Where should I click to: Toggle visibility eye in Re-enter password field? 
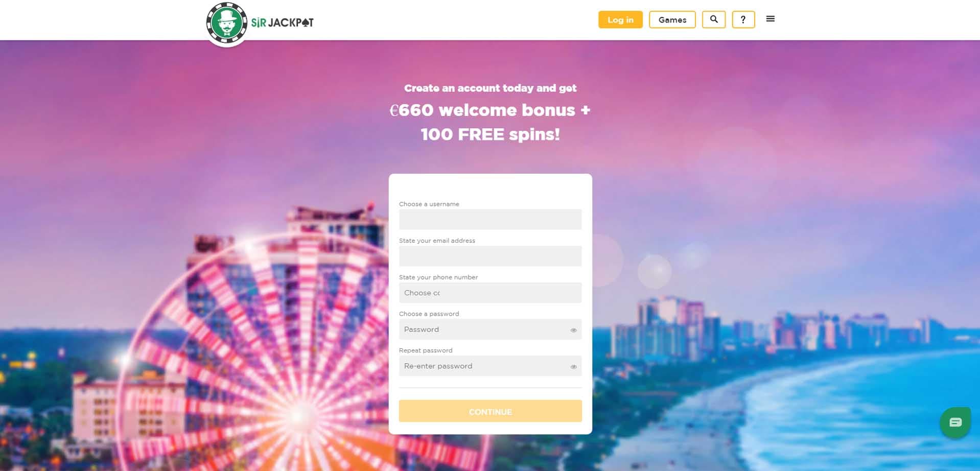coord(573,367)
